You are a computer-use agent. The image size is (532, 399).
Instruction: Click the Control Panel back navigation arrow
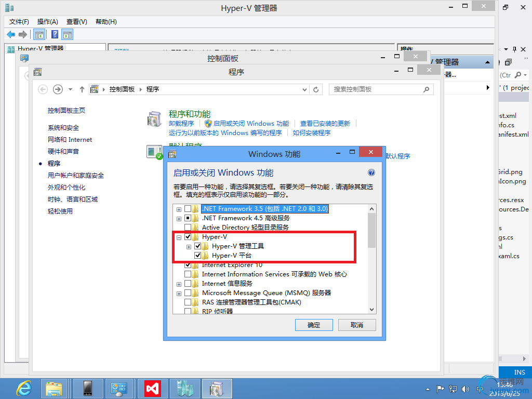(43, 89)
